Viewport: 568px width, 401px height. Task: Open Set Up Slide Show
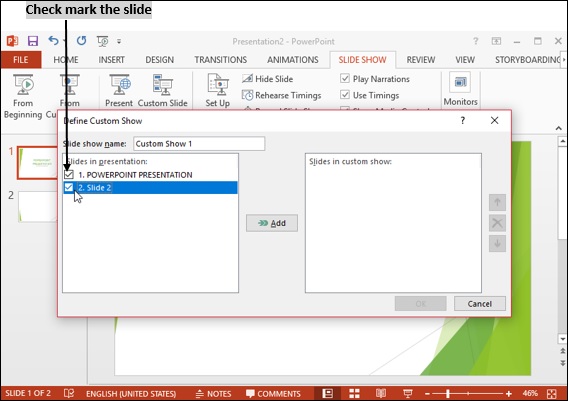point(217,91)
